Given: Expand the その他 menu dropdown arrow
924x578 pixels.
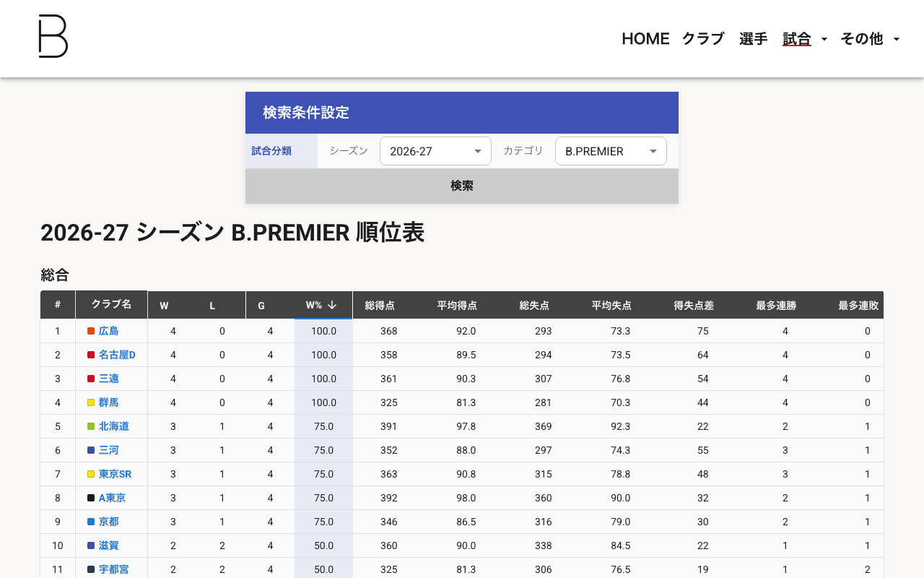Looking at the screenshot, I should pos(897,39).
